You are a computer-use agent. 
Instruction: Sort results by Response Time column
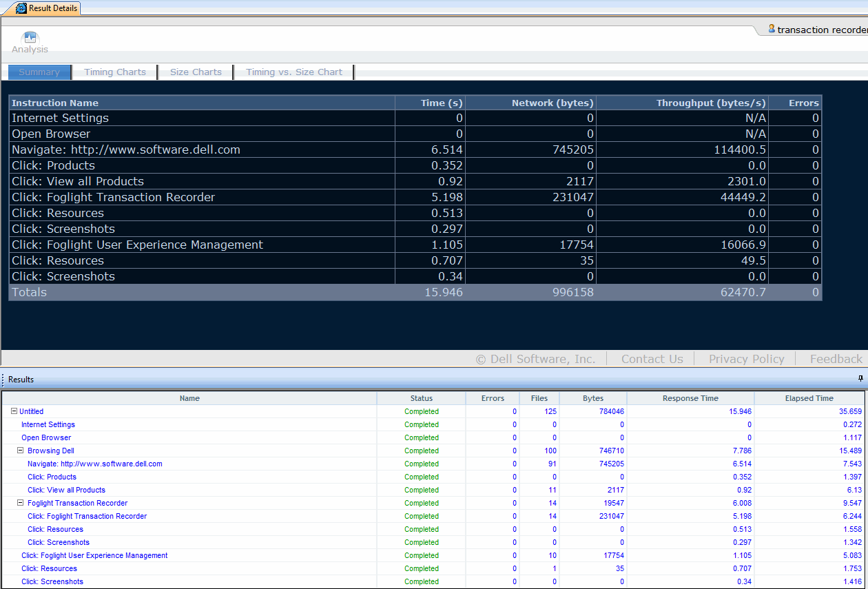pos(690,398)
